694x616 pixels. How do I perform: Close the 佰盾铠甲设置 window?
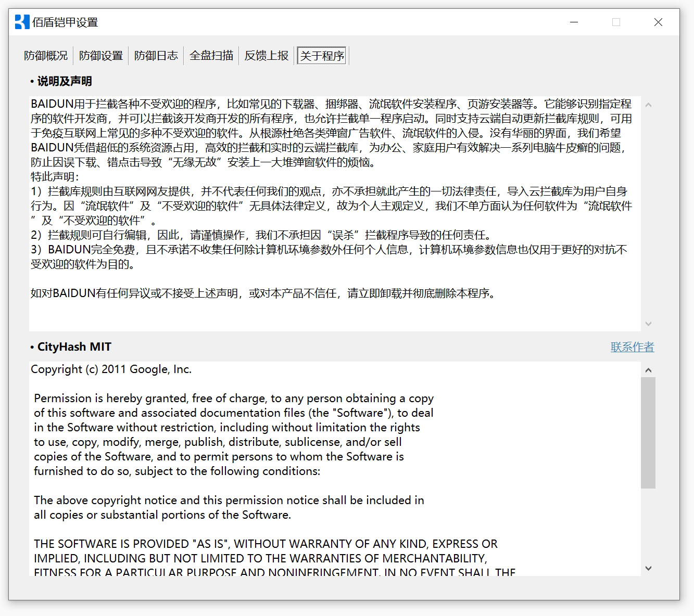coord(658,22)
